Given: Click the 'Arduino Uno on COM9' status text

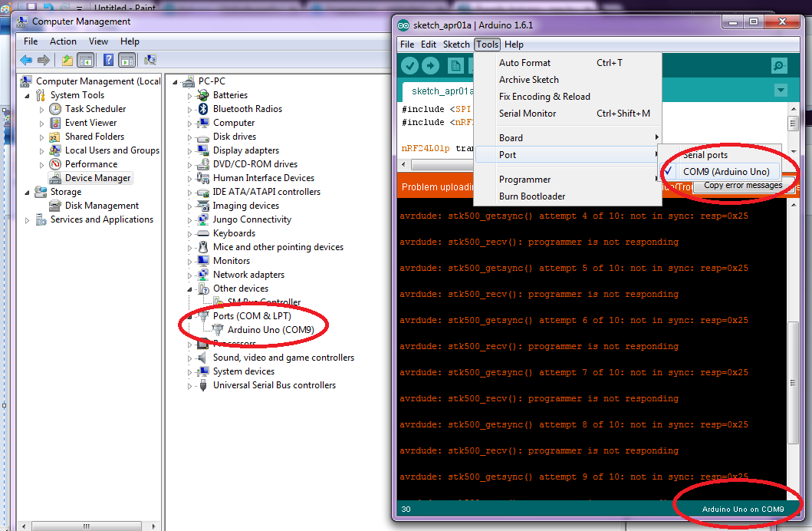Looking at the screenshot, I should pos(742,510).
